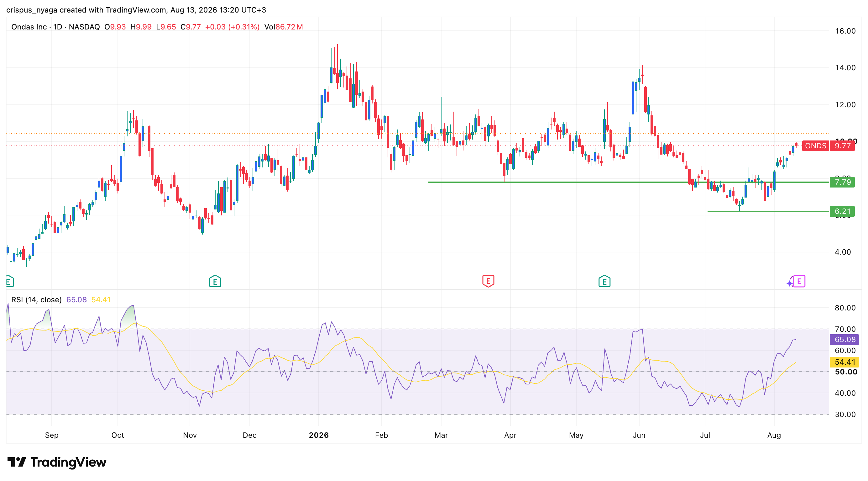The height and width of the screenshot is (481, 868).
Task: Click the close value C9.77 in the legend
Action: 191,27
